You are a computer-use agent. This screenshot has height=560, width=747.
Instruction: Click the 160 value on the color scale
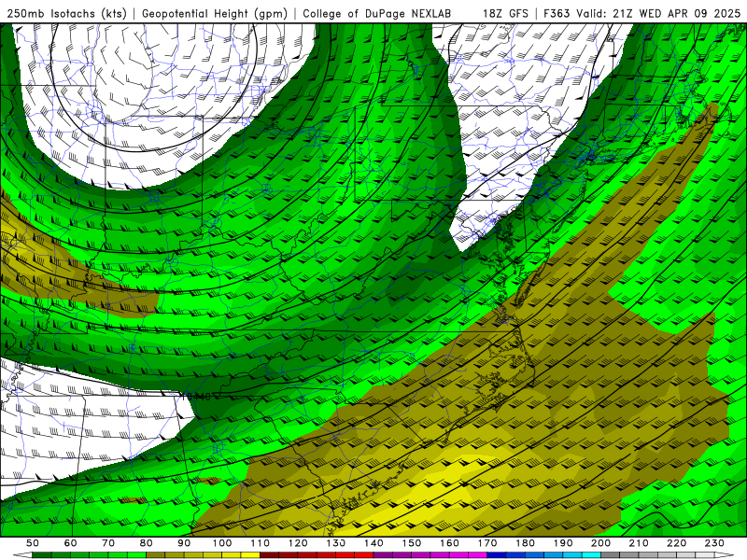pyautogui.click(x=449, y=543)
